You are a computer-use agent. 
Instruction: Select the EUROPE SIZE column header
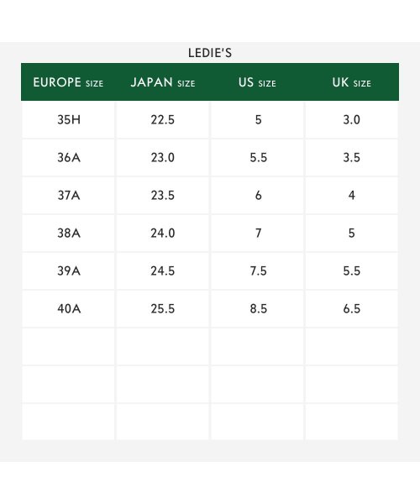tap(68, 82)
